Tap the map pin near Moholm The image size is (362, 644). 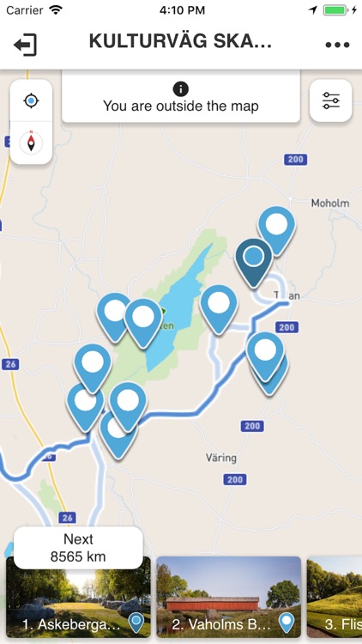(276, 231)
